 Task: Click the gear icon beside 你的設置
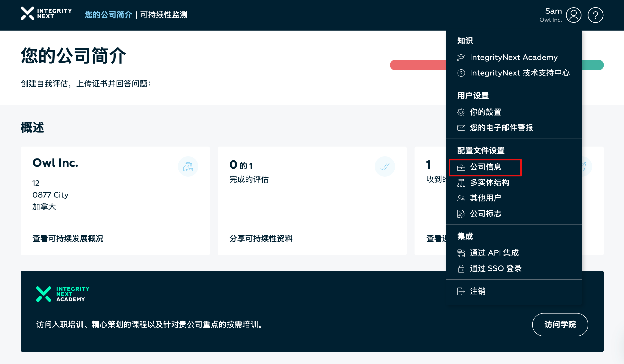click(461, 112)
